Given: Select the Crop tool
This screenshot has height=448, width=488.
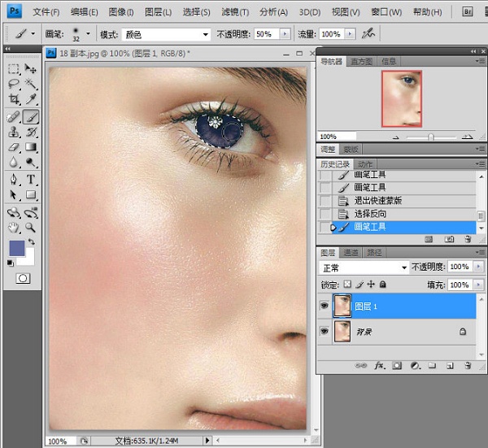Looking at the screenshot, I should 13,99.
